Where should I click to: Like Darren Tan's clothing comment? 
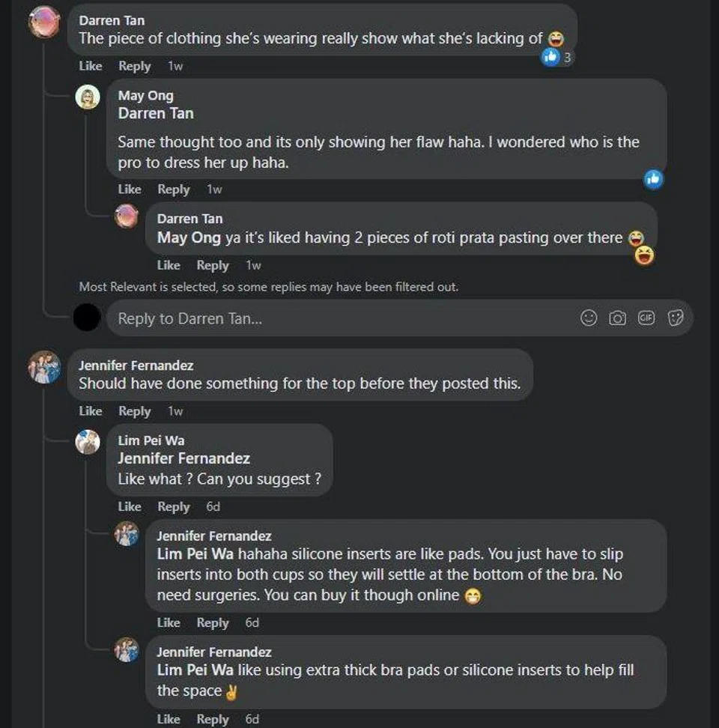(90, 66)
